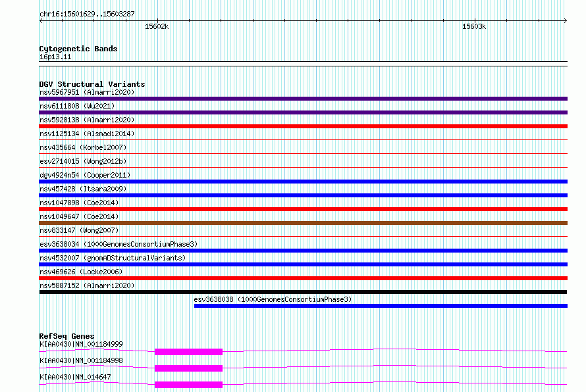The image size is (586, 392).
Task: Select the nsv457428 (Itsara2009) label
Action: pos(83,189)
